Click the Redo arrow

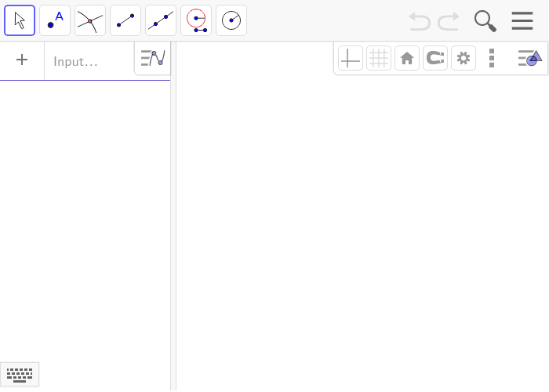449,21
